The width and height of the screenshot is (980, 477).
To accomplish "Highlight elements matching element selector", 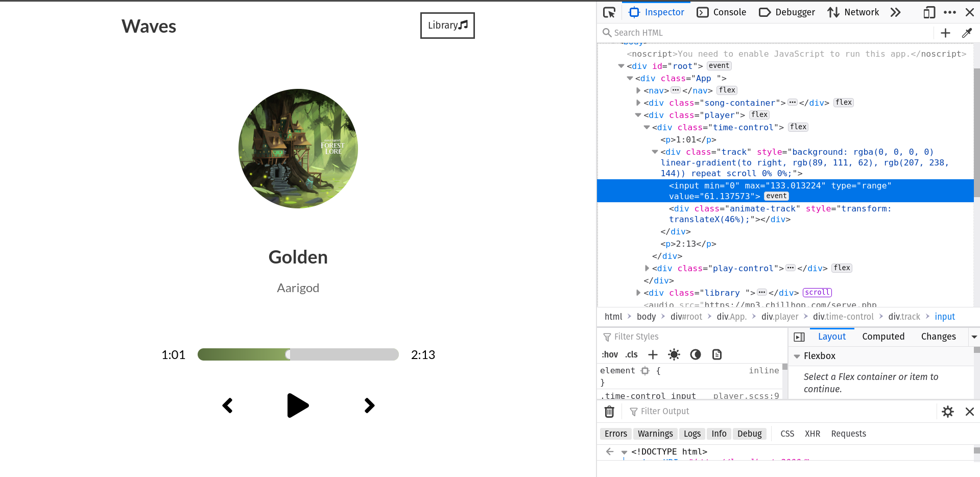I will pos(645,371).
